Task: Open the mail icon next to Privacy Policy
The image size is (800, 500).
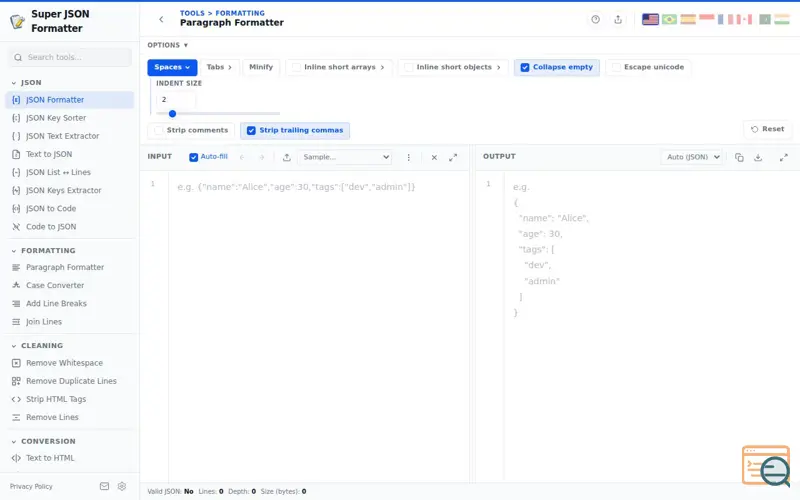Action: 104,486
